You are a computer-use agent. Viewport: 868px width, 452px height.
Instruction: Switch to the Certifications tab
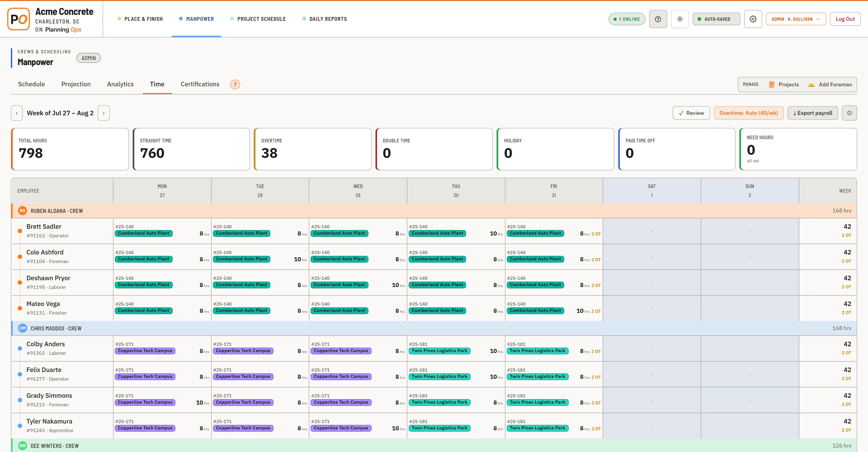(x=200, y=84)
